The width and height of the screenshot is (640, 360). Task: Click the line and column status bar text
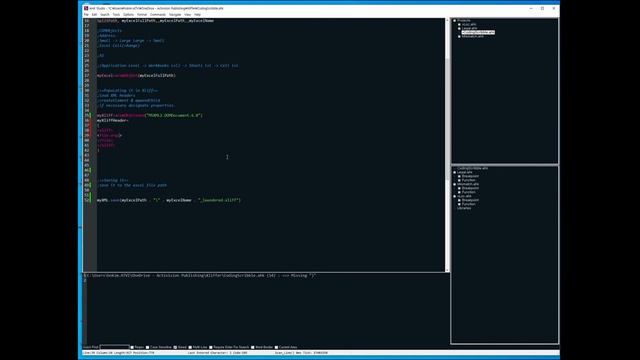click(x=118, y=353)
